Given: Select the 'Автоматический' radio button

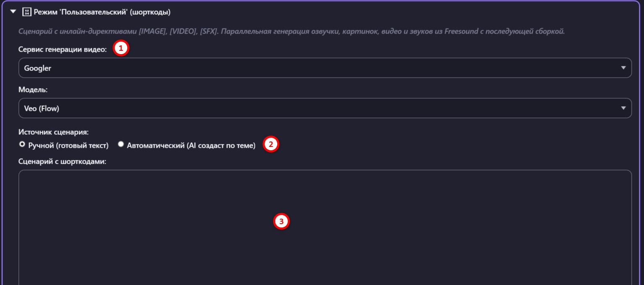Looking at the screenshot, I should 121,144.
